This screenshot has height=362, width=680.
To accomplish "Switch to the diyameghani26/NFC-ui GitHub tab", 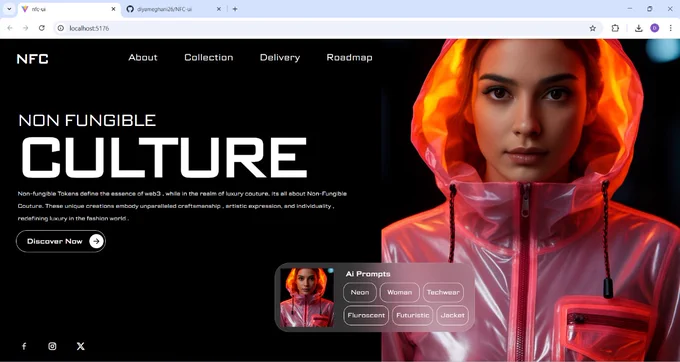I will click(173, 9).
